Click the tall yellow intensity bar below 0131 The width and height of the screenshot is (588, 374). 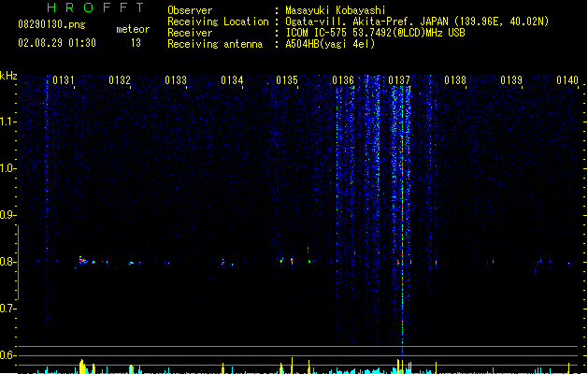tap(82, 367)
